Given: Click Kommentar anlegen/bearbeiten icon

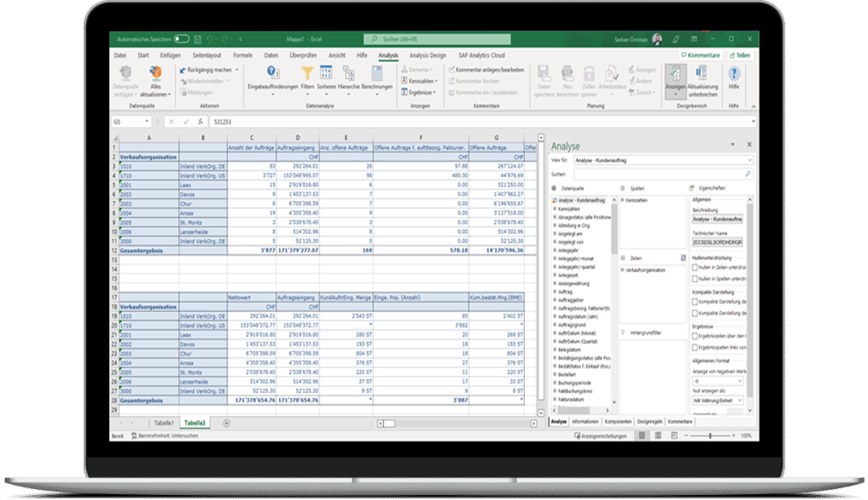Looking at the screenshot, I should (x=452, y=69).
